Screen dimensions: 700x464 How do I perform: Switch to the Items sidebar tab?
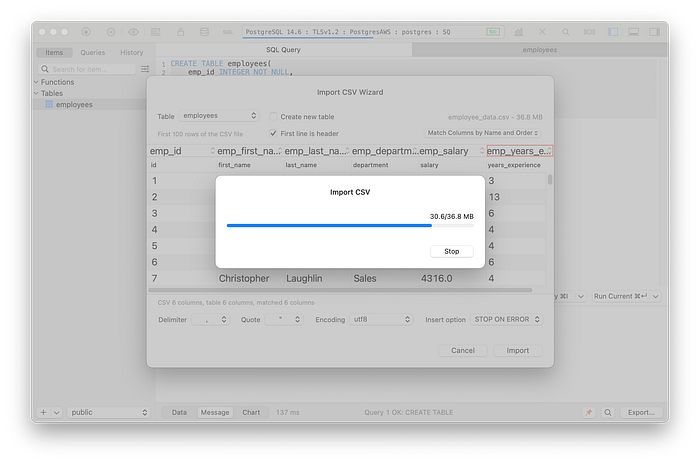tap(54, 52)
